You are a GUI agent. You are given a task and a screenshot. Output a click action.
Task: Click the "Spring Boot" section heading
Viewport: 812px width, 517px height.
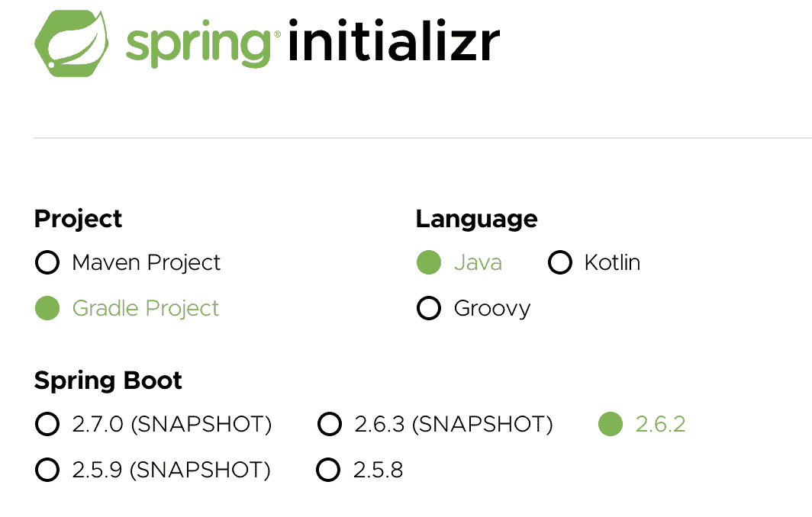pyautogui.click(x=108, y=381)
